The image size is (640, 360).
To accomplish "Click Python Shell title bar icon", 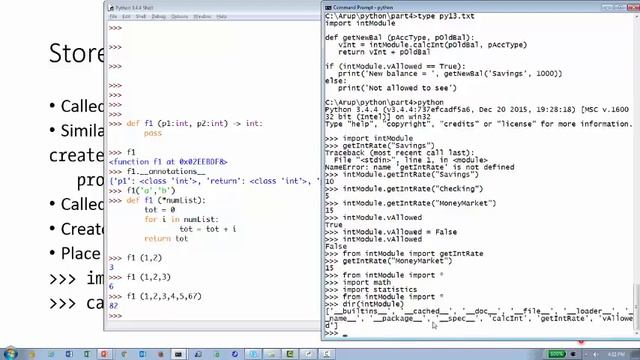I will coord(111,8).
